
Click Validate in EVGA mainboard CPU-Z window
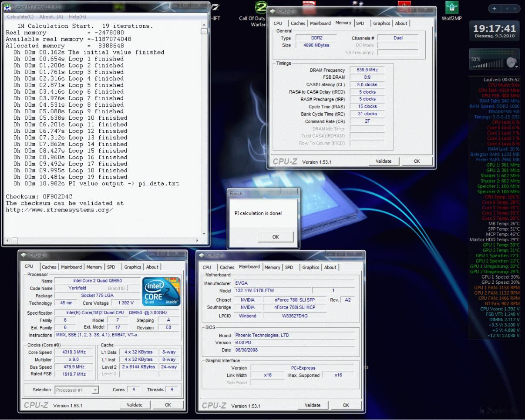[313, 405]
